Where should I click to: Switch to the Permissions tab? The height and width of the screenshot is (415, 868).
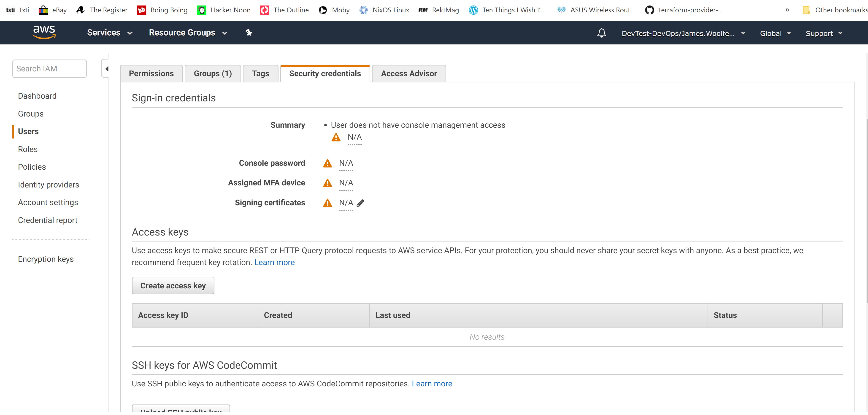151,73
